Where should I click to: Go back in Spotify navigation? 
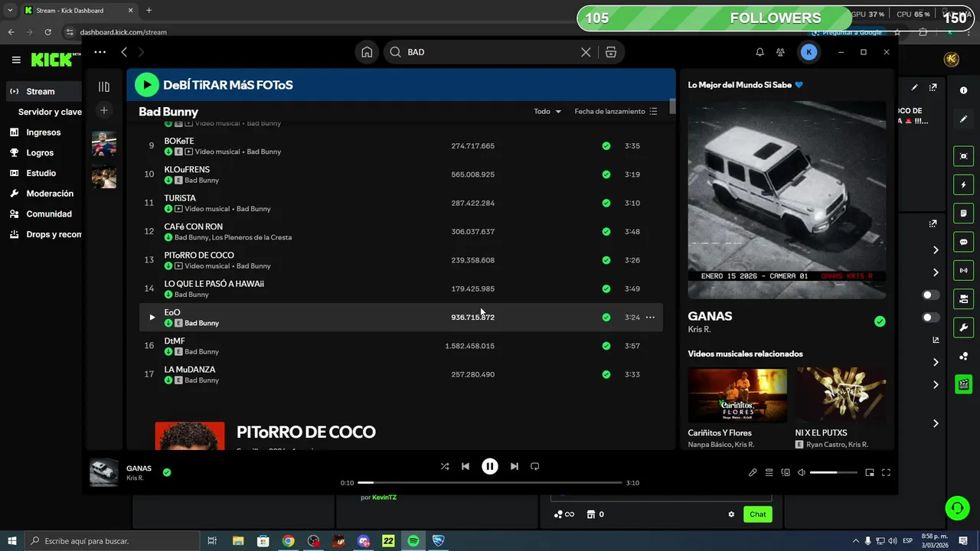click(124, 52)
